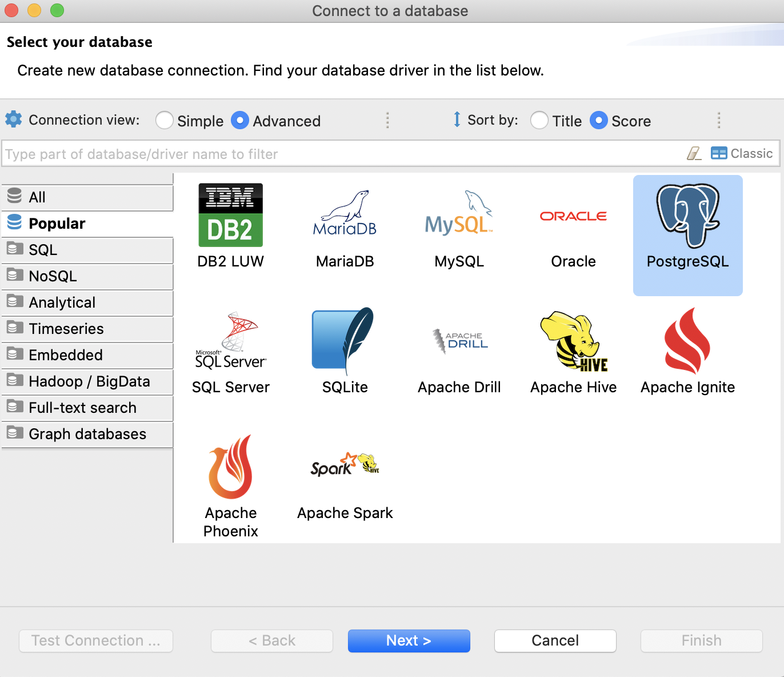Image resolution: width=784 pixels, height=677 pixels.
Task: Switch to the Classic view
Action: coord(742,153)
